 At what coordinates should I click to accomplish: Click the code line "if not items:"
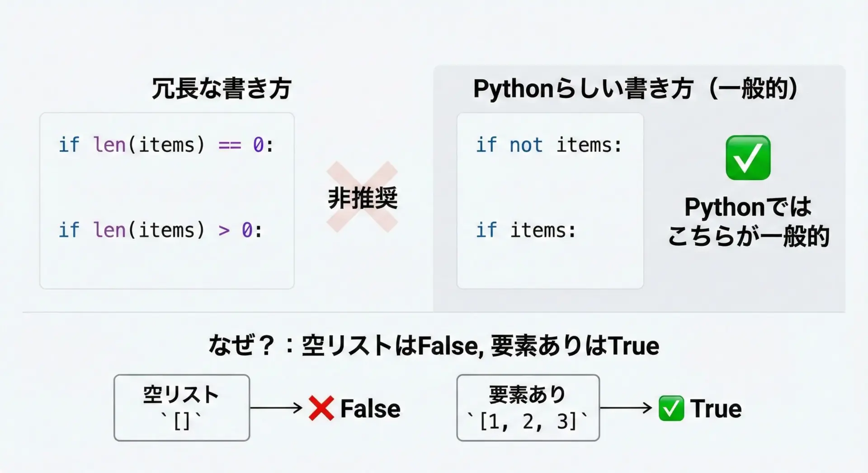(549, 145)
